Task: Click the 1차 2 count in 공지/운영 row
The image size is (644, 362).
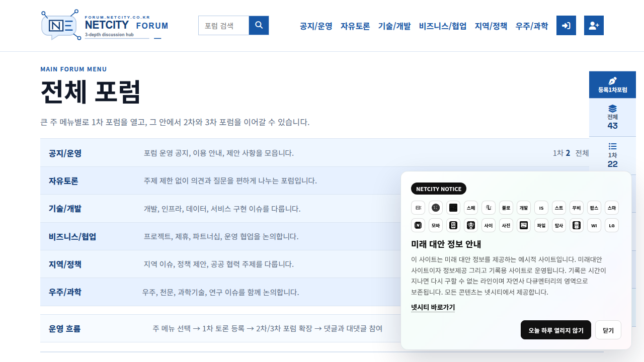Action: pos(561,153)
